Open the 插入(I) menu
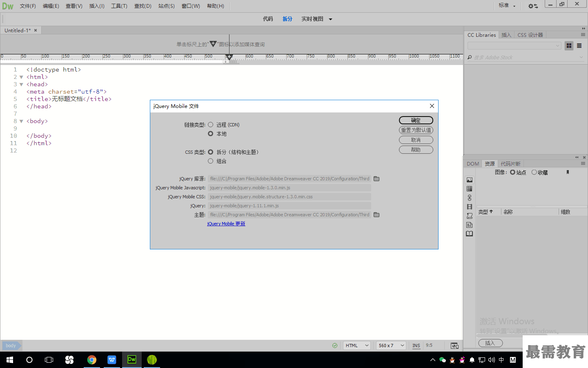Viewport: 588px width, 368px height. [97, 6]
